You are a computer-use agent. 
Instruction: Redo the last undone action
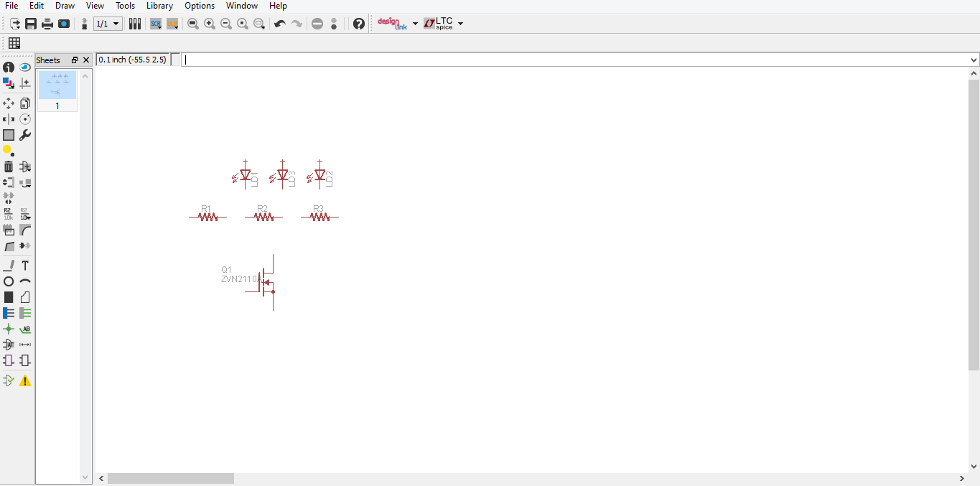[x=297, y=24]
